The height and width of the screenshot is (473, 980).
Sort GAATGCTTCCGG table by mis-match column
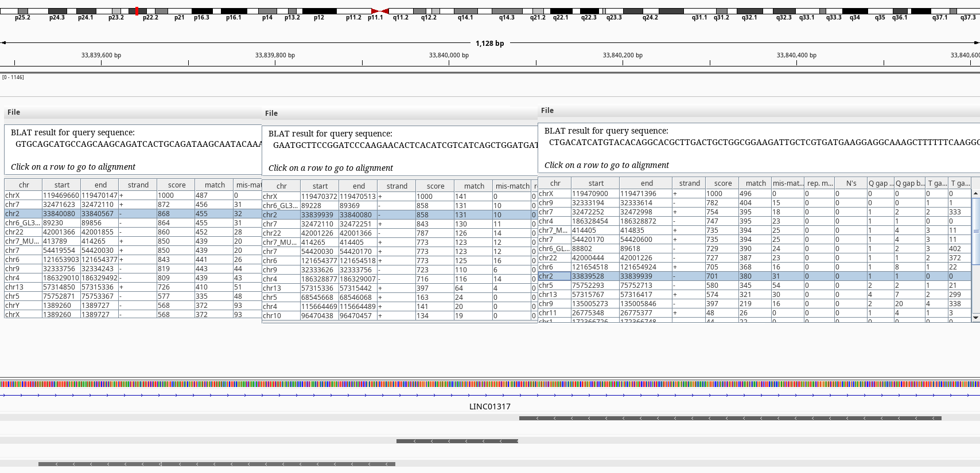512,186
